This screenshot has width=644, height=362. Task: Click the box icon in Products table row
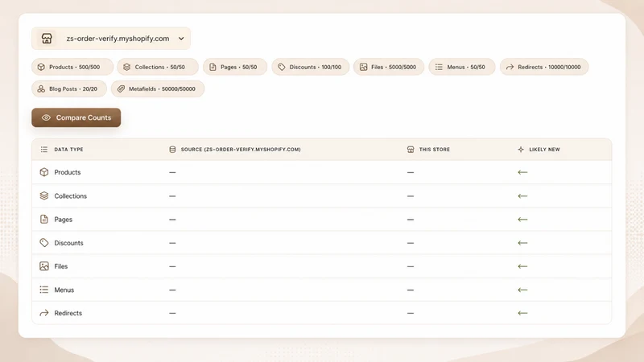pyautogui.click(x=44, y=172)
